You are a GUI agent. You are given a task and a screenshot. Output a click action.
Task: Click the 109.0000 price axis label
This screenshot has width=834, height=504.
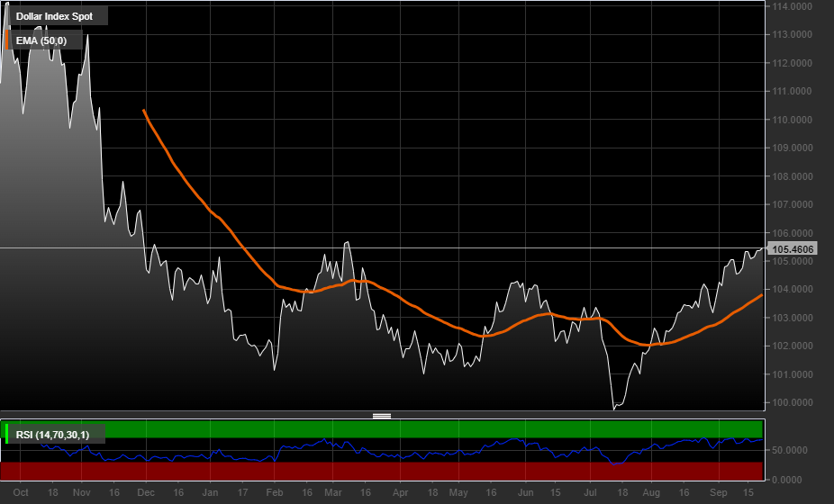click(792, 148)
